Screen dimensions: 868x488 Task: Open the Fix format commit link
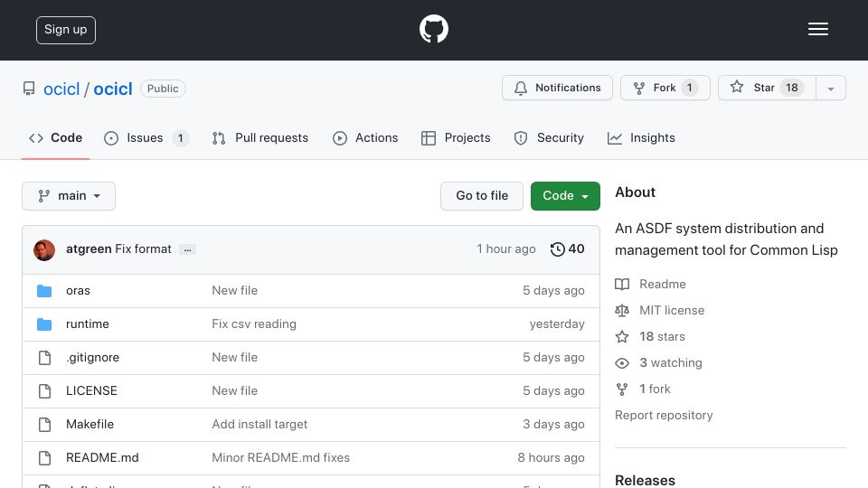(144, 249)
